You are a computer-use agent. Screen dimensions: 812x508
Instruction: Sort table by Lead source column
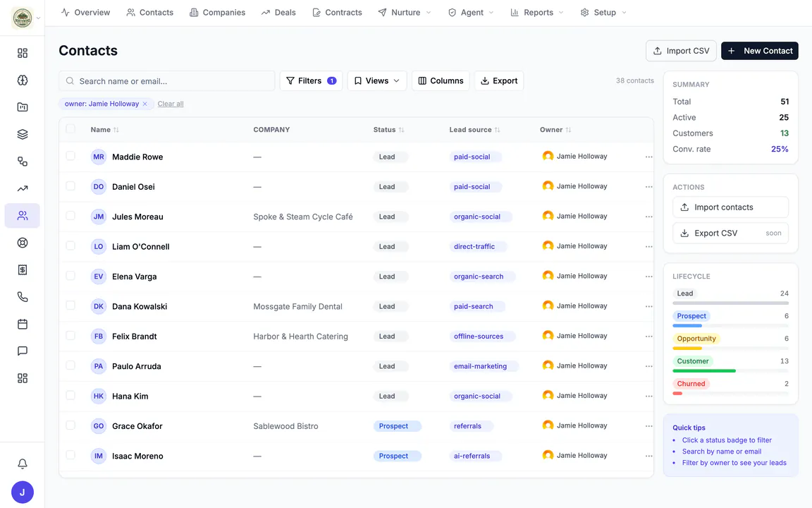[475, 130]
